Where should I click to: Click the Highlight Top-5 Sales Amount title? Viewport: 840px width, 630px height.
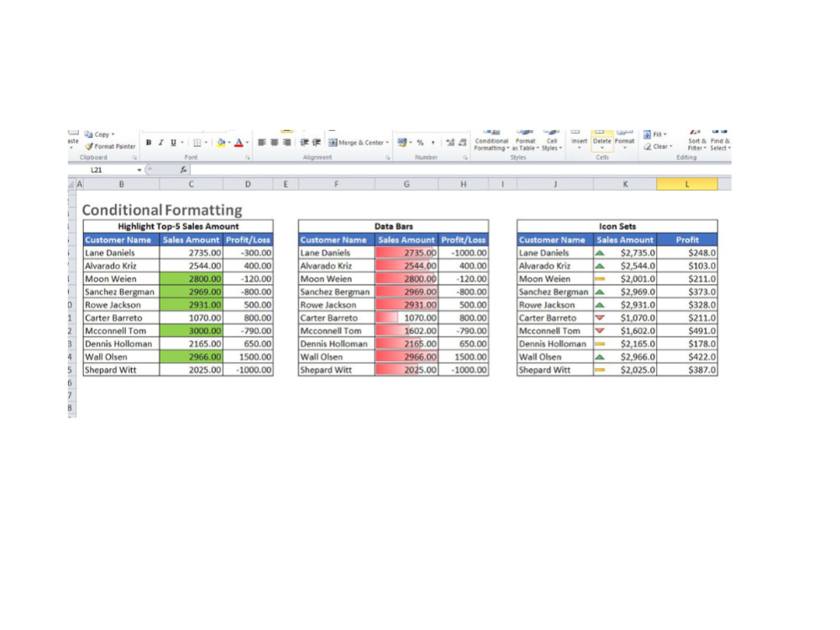point(178,227)
